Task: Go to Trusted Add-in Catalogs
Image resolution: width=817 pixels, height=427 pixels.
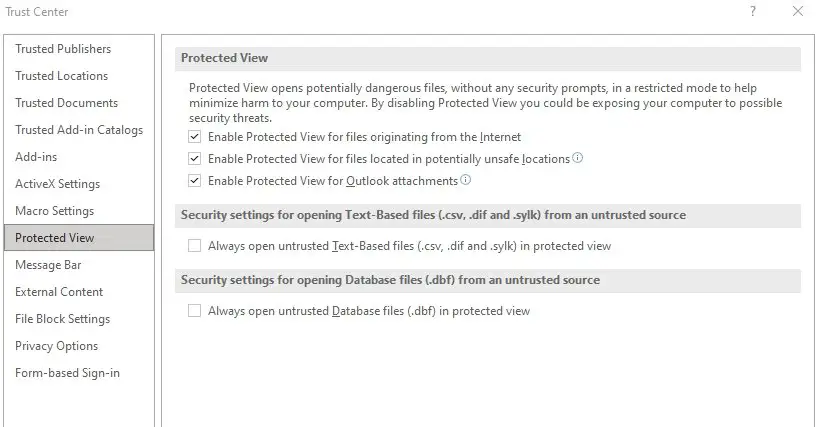Action: click(x=79, y=130)
